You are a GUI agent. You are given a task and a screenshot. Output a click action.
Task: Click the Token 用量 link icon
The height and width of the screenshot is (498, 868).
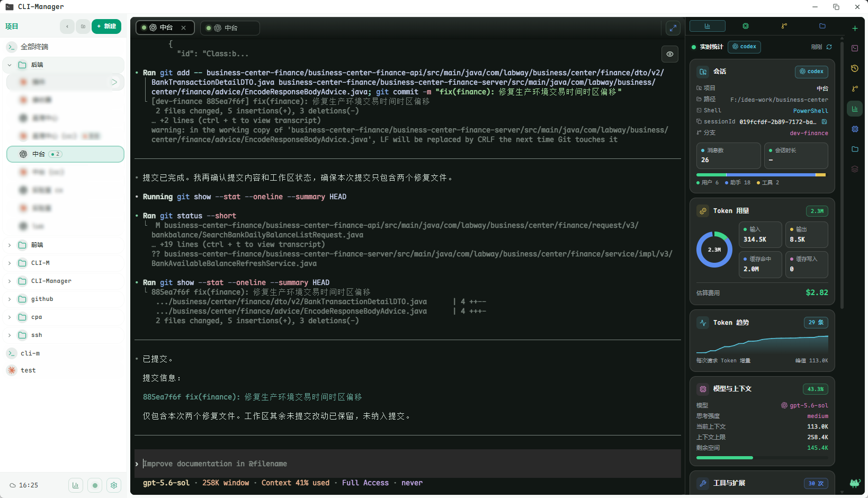(x=703, y=211)
